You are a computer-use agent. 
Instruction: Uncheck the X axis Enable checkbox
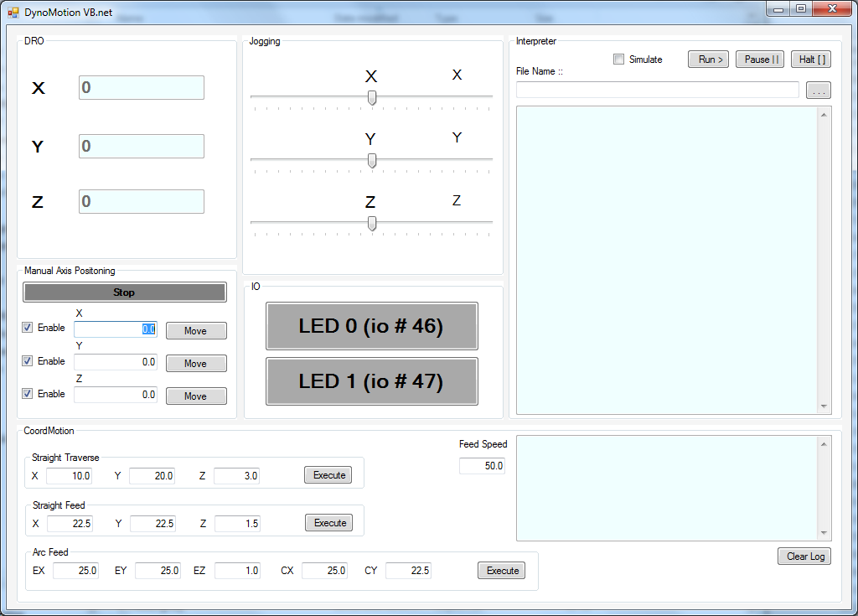[28, 328]
